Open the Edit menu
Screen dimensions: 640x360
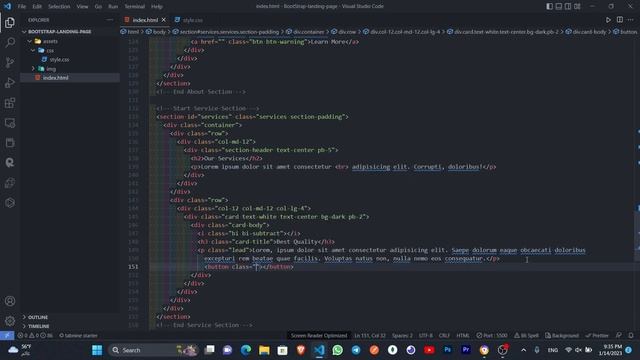click(x=37, y=7)
